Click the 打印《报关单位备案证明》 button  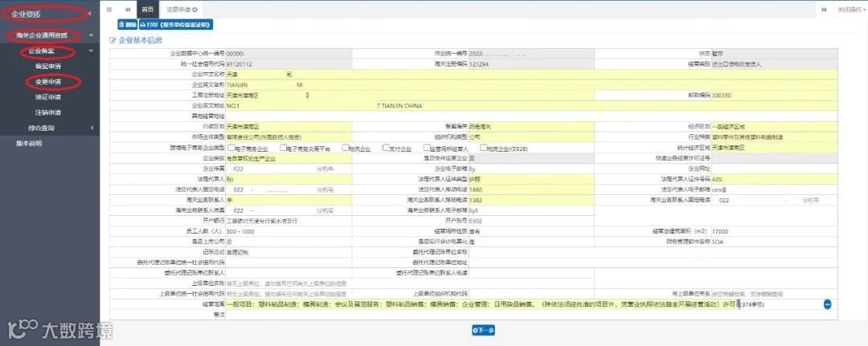(x=175, y=25)
